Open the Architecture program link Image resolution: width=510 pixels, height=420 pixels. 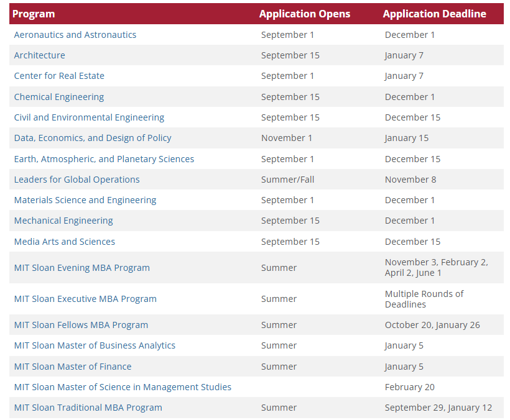(x=39, y=55)
